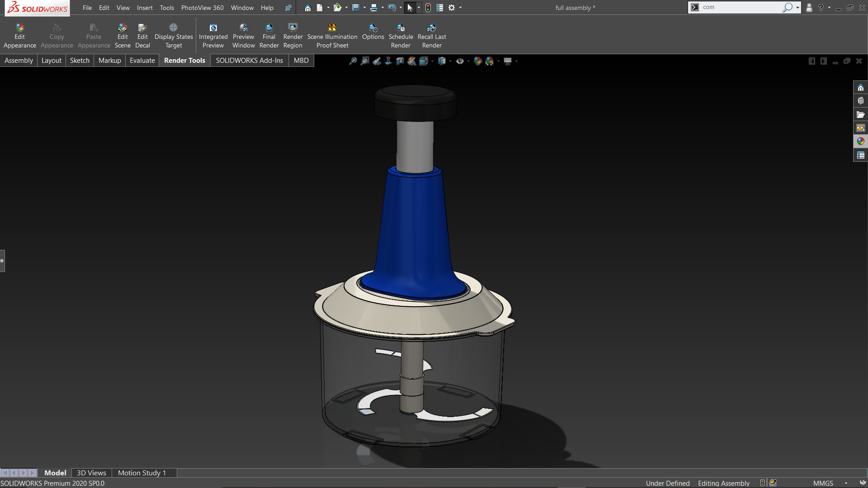Pin the menu bar with pushpin

[x=288, y=8]
